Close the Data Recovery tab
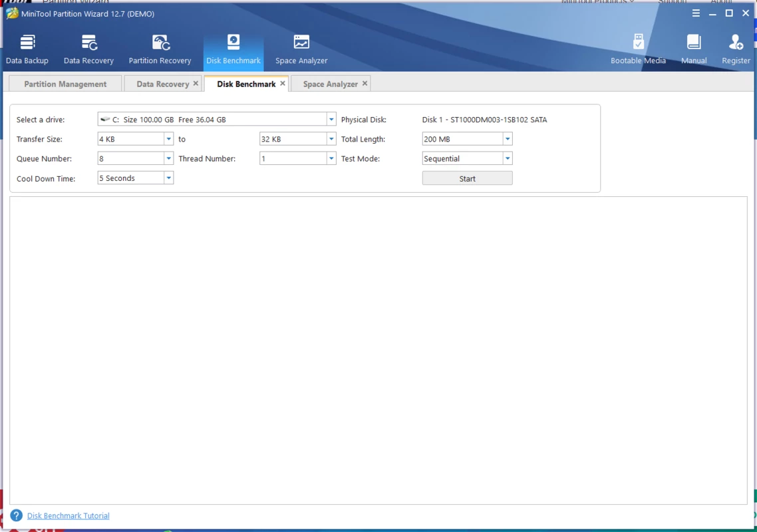 pos(196,84)
